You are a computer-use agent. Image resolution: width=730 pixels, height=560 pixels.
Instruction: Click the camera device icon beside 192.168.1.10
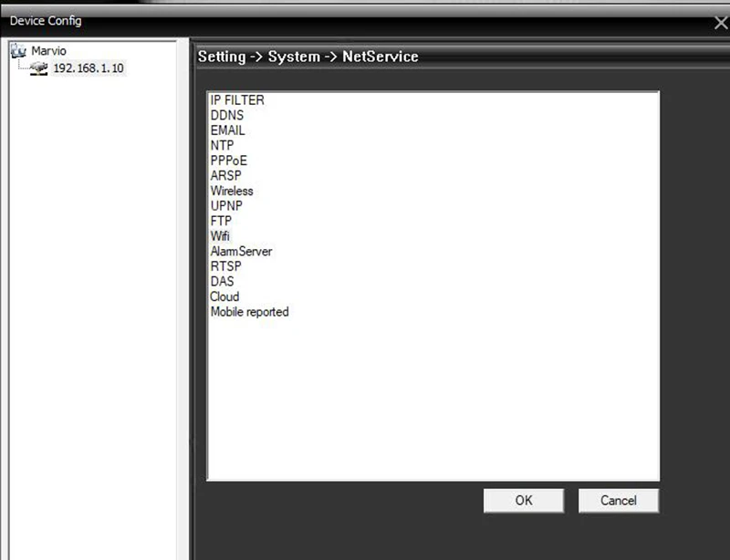point(38,68)
